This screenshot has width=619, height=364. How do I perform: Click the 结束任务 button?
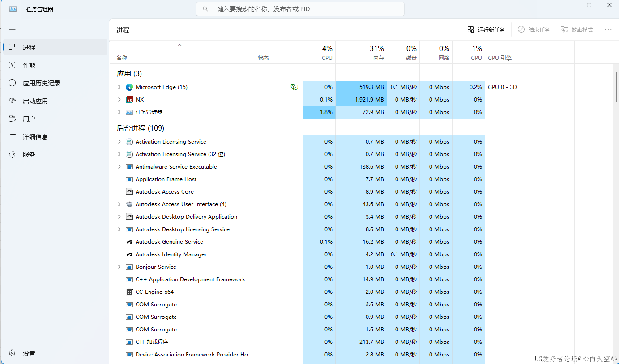pos(534,30)
